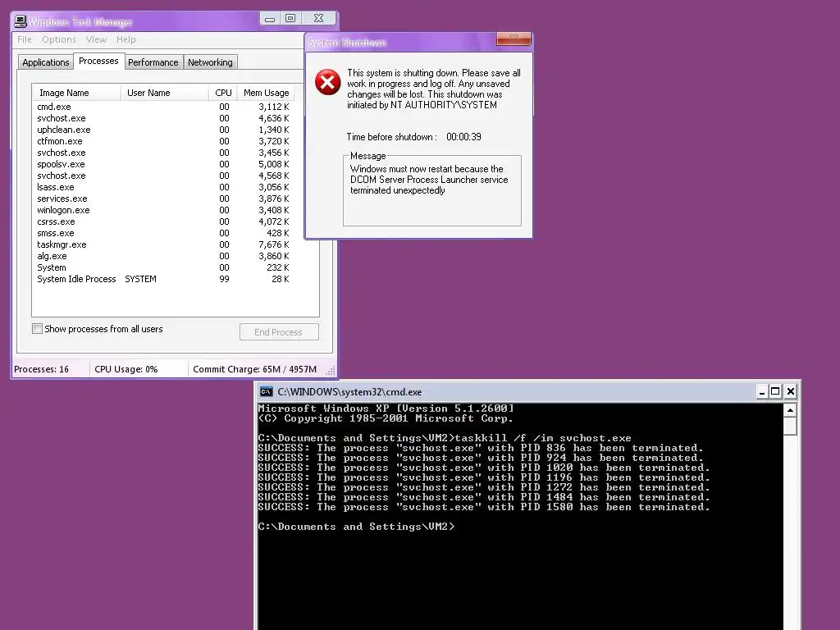
Task: Enable Show processes from all users
Action: point(37,328)
